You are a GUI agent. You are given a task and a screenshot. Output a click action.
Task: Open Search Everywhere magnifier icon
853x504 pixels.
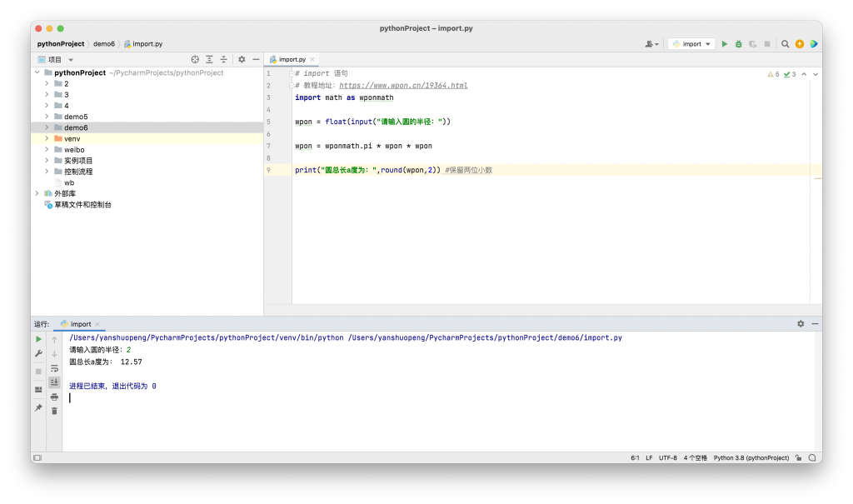[785, 44]
